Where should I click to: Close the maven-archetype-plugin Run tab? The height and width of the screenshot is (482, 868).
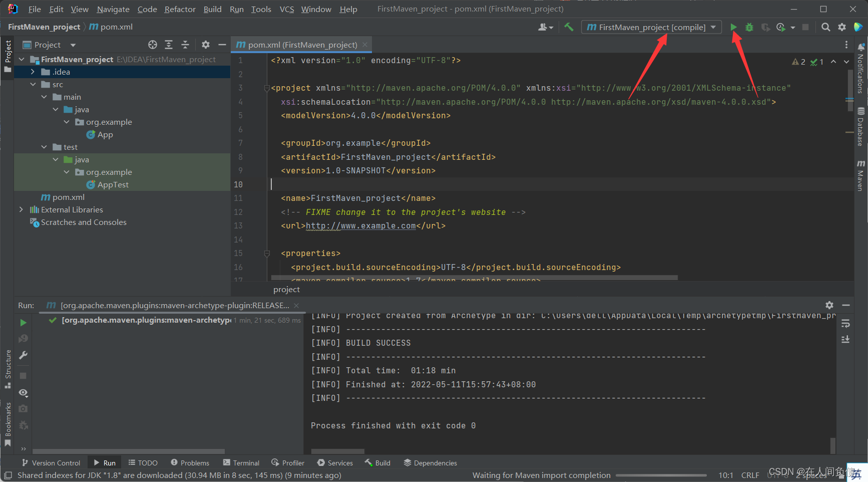coord(296,305)
